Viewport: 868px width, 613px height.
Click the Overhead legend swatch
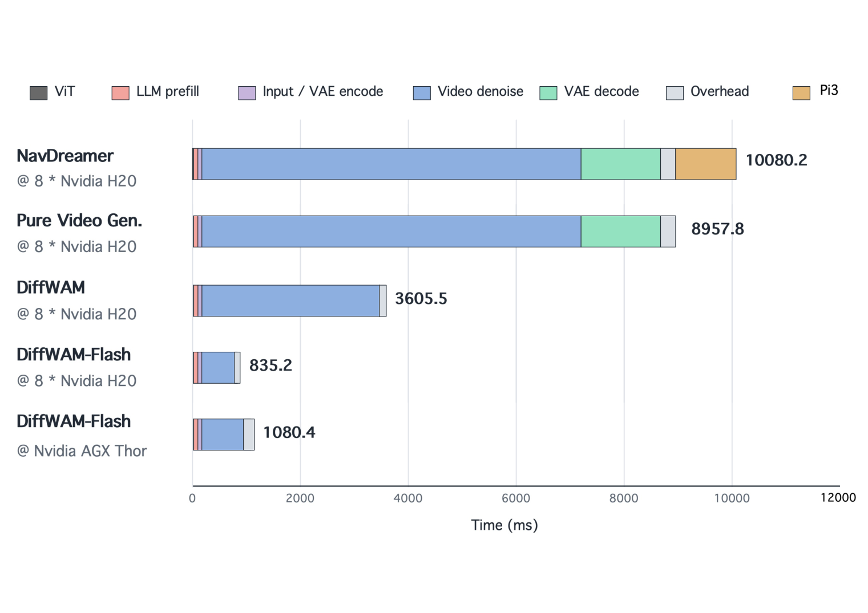tap(675, 92)
